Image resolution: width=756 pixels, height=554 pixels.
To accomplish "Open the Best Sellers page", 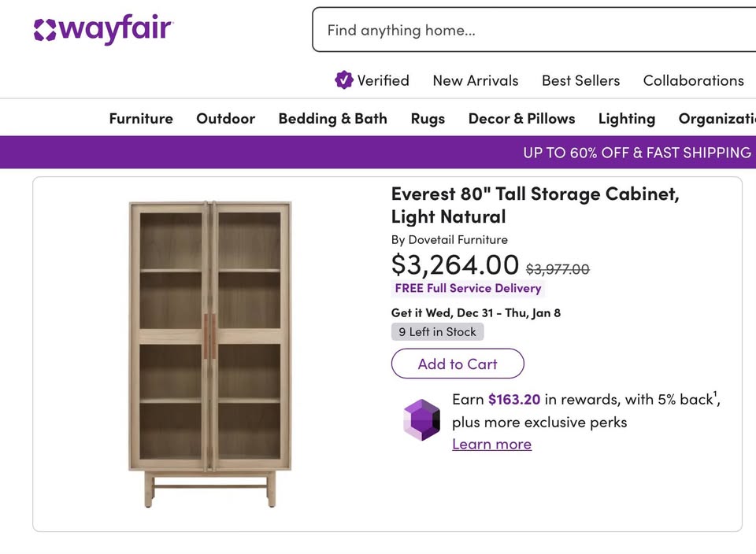I will 580,80.
